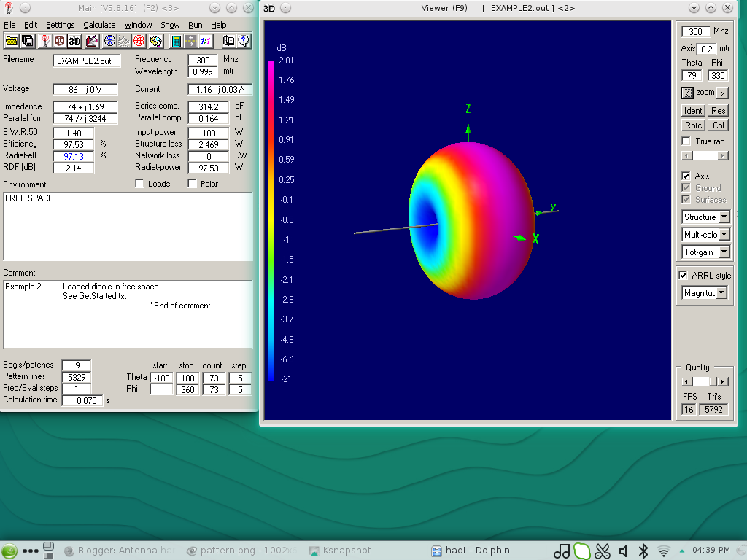Expand the Tot-gain dropdown
This screenshot has width=747, height=560.
(x=724, y=252)
